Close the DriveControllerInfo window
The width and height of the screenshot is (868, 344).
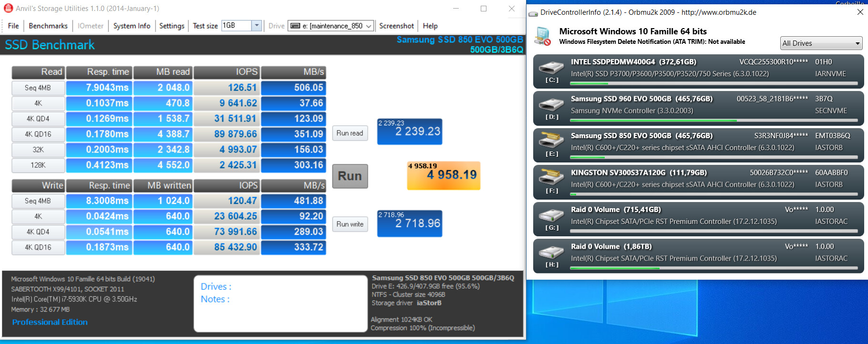click(x=860, y=12)
